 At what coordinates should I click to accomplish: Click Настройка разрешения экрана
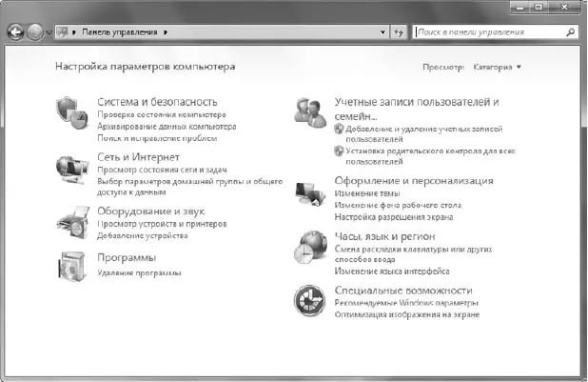pos(394,217)
